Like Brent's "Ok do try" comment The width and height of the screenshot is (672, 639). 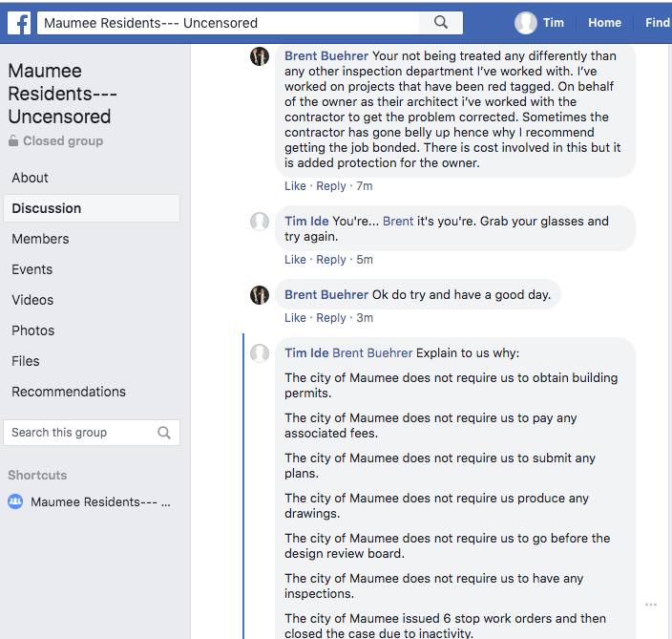295,318
